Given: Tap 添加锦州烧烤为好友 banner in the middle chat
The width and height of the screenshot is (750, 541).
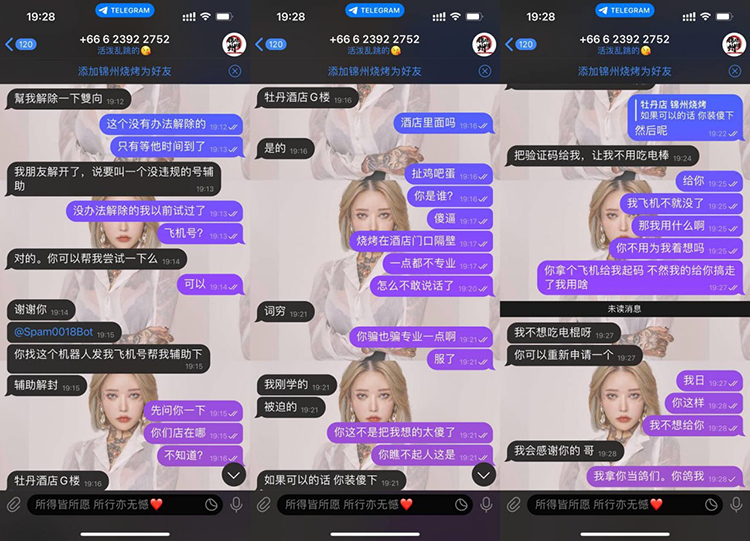Looking at the screenshot, I should (x=374, y=71).
